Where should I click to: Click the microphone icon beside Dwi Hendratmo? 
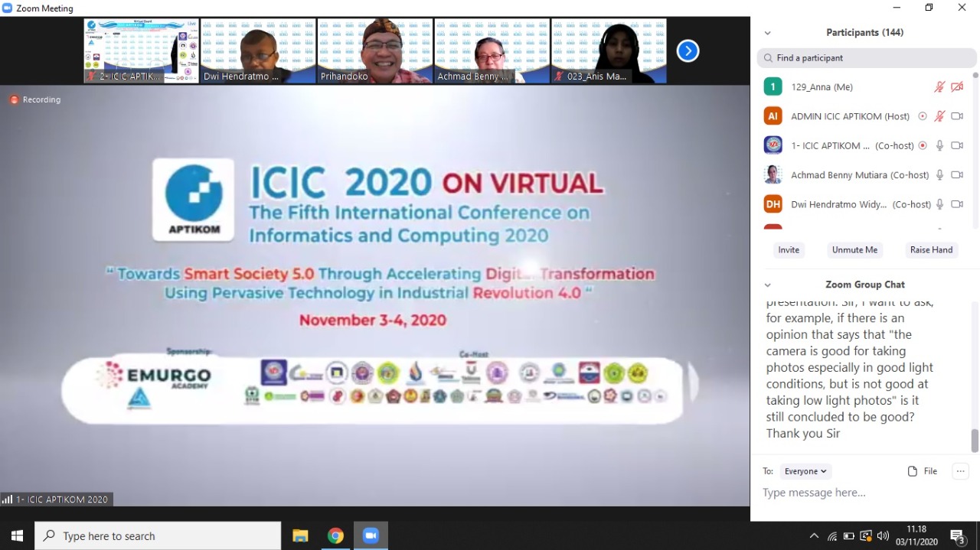[x=939, y=204]
